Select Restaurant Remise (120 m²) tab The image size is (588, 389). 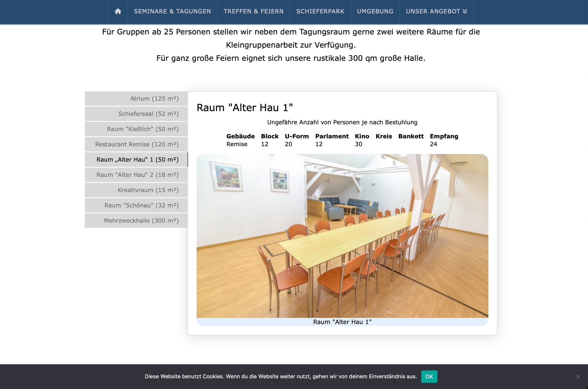tap(136, 144)
